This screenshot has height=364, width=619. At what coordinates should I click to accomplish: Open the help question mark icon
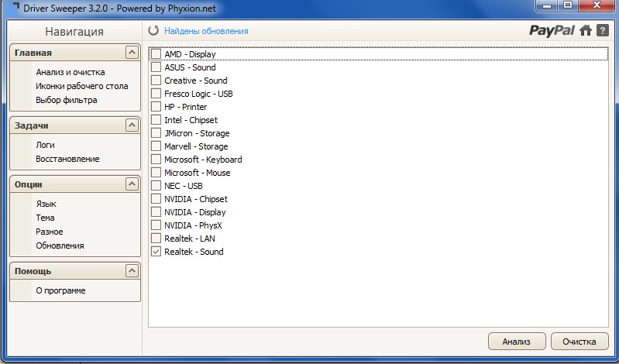(x=603, y=30)
